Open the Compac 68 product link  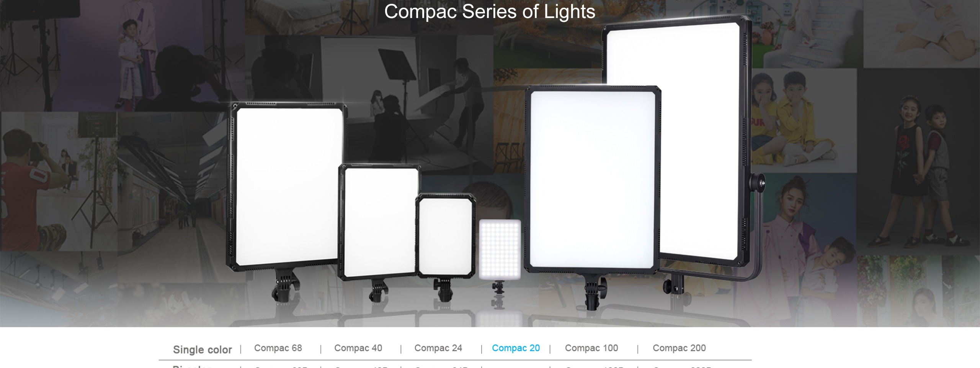[x=278, y=348]
